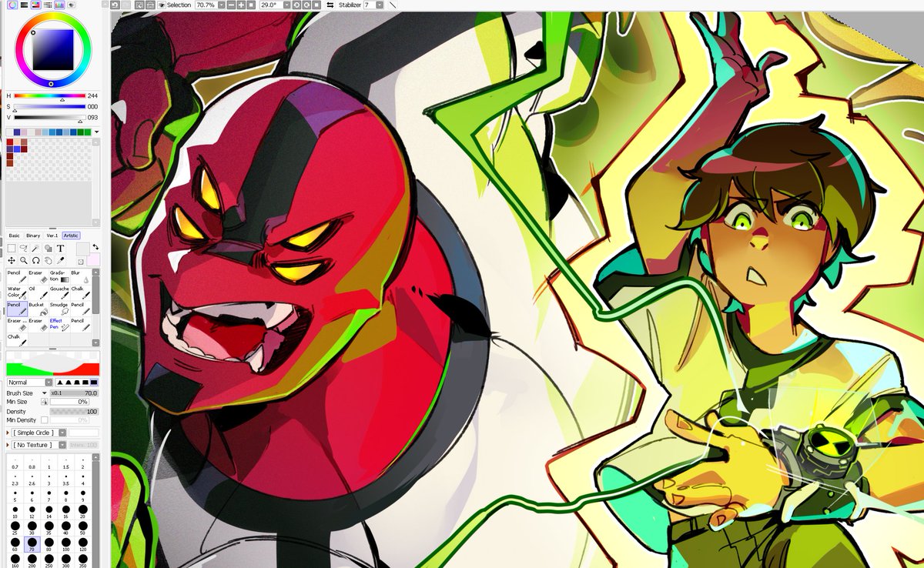
Task: Expand the No Texture section
Action: click(8, 445)
